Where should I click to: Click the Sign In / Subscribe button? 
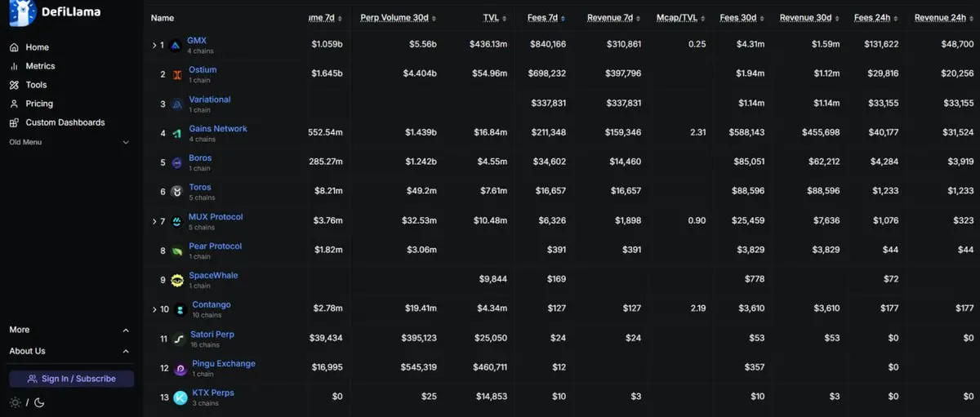pos(71,379)
